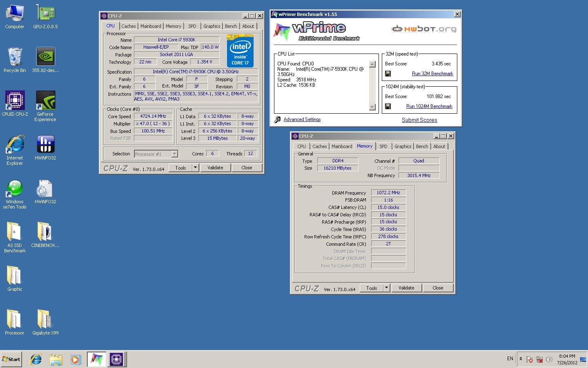Save 1024M score using floppy disk icon
The image size is (588, 368).
click(x=388, y=106)
